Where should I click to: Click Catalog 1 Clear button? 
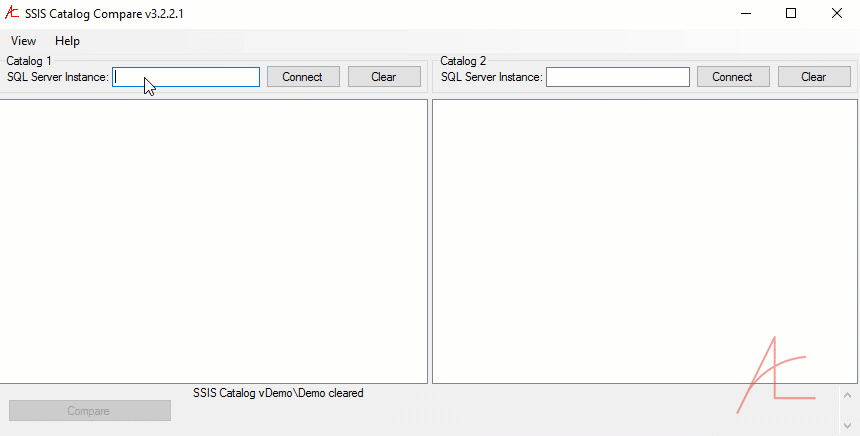tap(384, 77)
